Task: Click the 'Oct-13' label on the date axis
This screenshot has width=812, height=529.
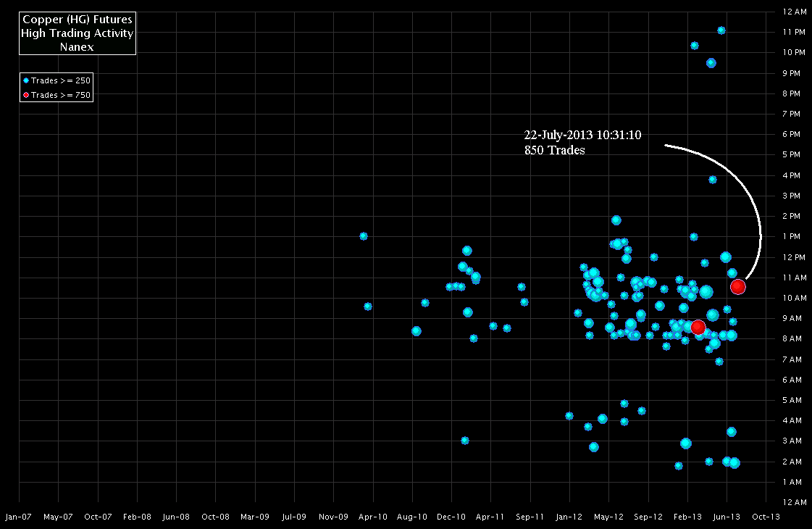Action: pyautogui.click(x=766, y=517)
